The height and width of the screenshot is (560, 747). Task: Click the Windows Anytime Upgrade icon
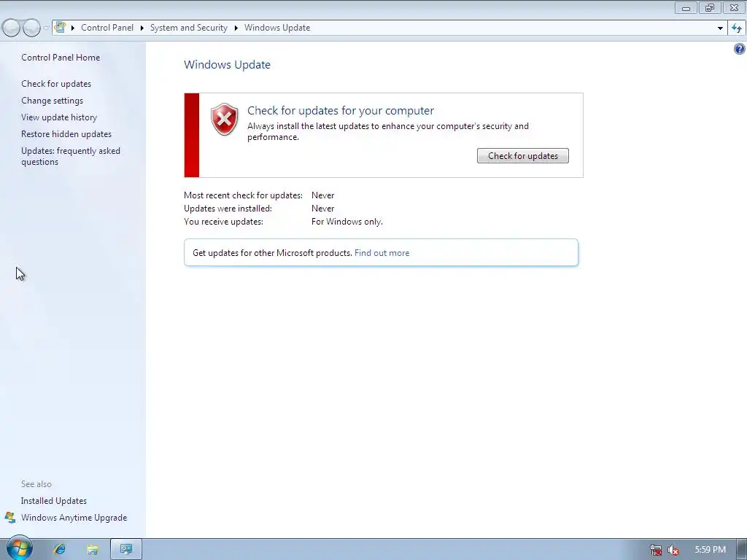click(10, 518)
